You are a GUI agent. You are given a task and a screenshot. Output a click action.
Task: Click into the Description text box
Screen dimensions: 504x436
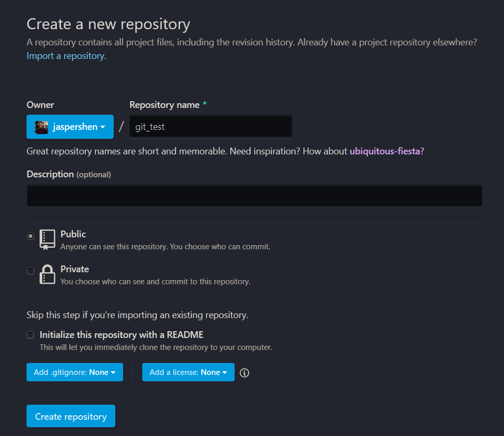(x=254, y=196)
